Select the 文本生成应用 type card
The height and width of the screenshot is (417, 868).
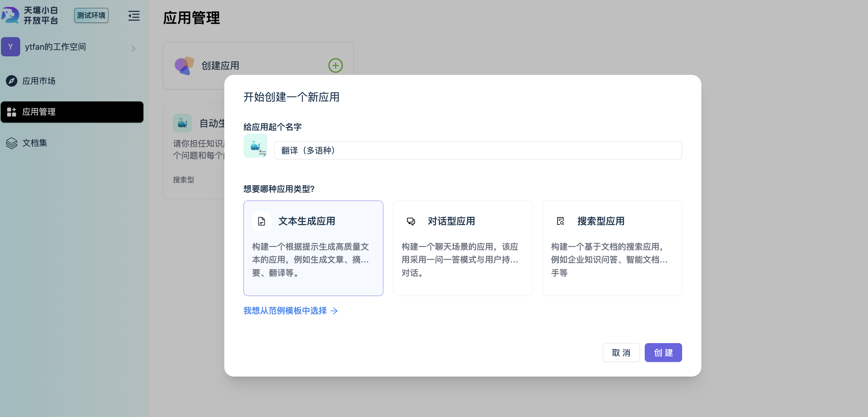[313, 248]
